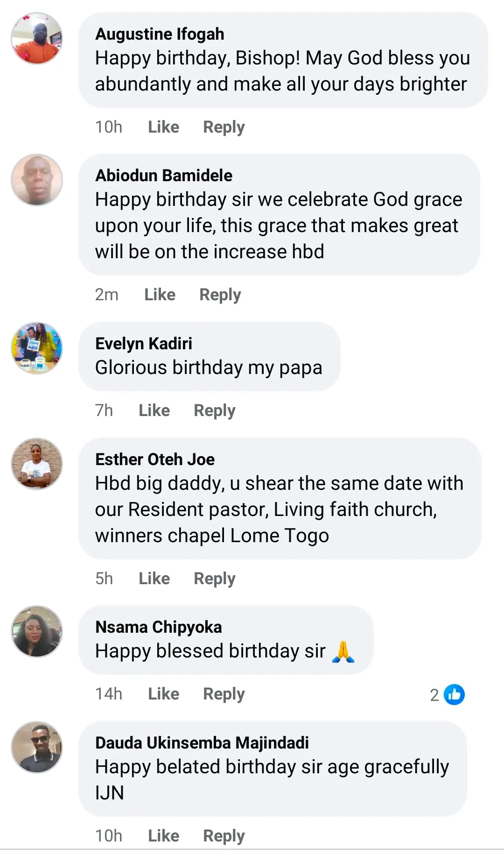
Task: Reply to Evelyn Kadiri's comment
Action: click(x=214, y=410)
